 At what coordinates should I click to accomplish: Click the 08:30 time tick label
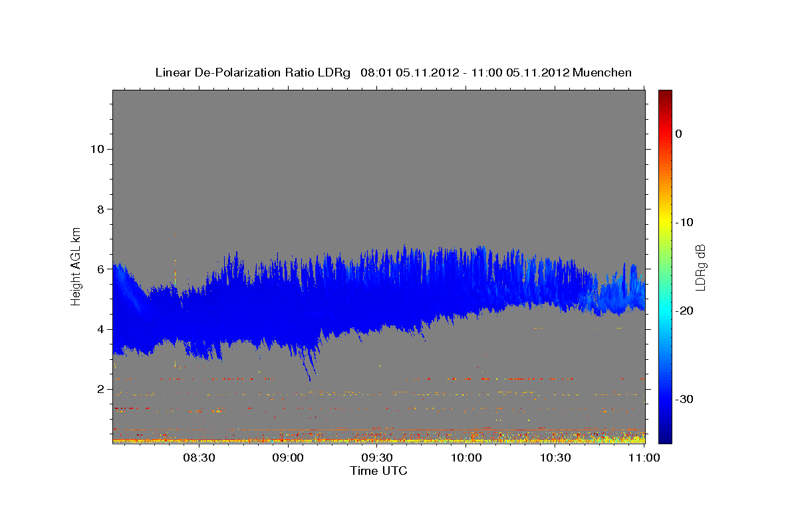[x=199, y=458]
